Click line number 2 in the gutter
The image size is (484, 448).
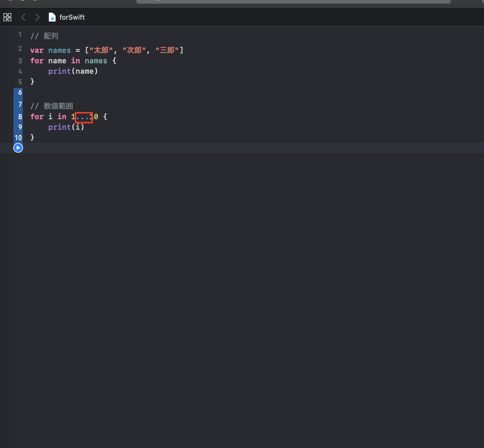(20, 49)
